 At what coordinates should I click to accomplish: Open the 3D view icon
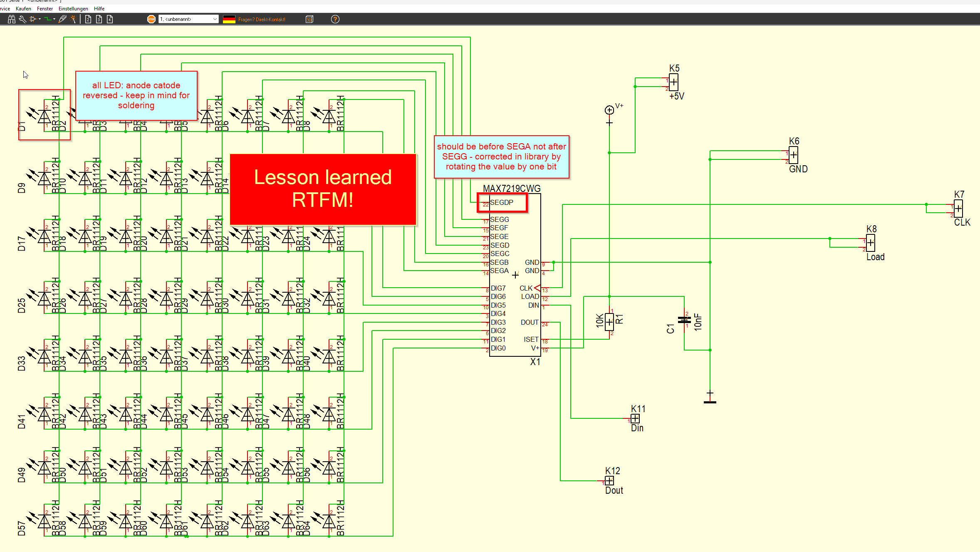pos(309,19)
